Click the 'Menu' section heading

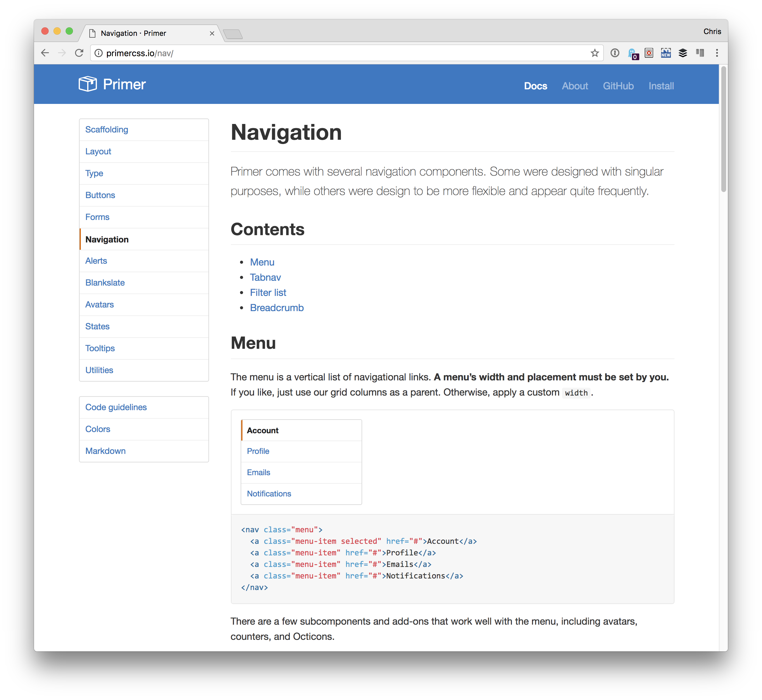pos(253,343)
